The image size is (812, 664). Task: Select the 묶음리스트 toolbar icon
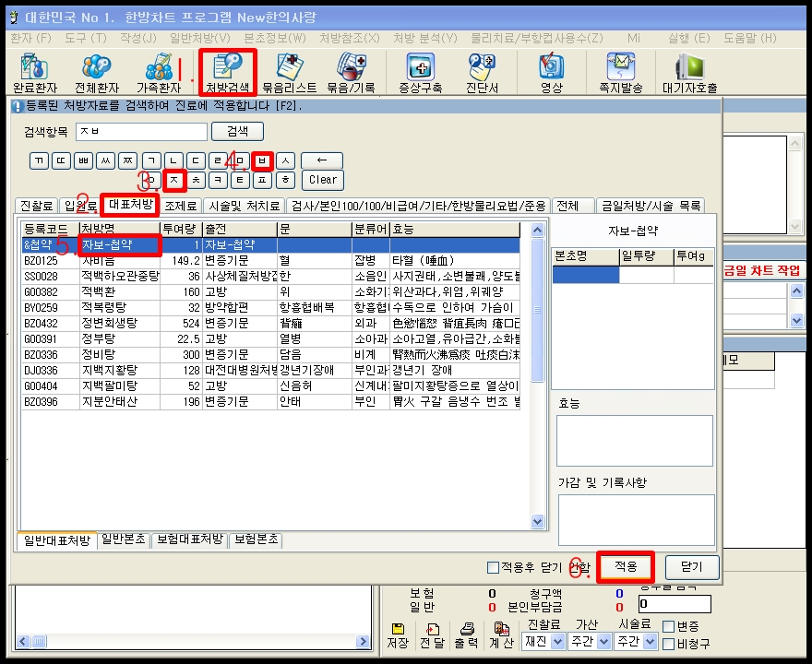click(x=289, y=72)
